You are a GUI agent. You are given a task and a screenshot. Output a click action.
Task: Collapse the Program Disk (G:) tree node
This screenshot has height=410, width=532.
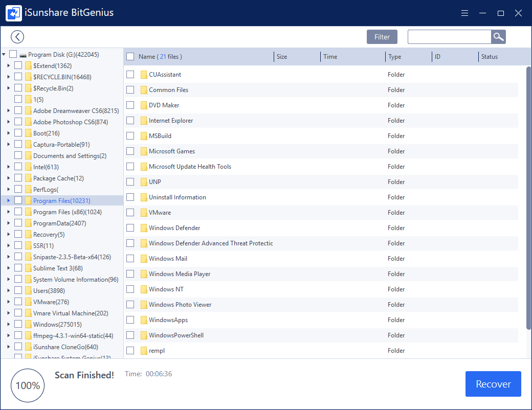tap(4, 54)
